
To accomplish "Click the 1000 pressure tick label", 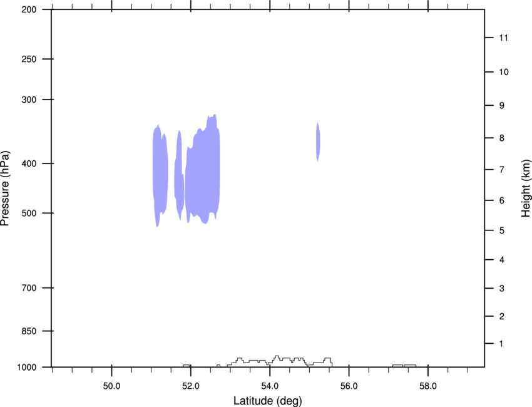I will [26, 368].
